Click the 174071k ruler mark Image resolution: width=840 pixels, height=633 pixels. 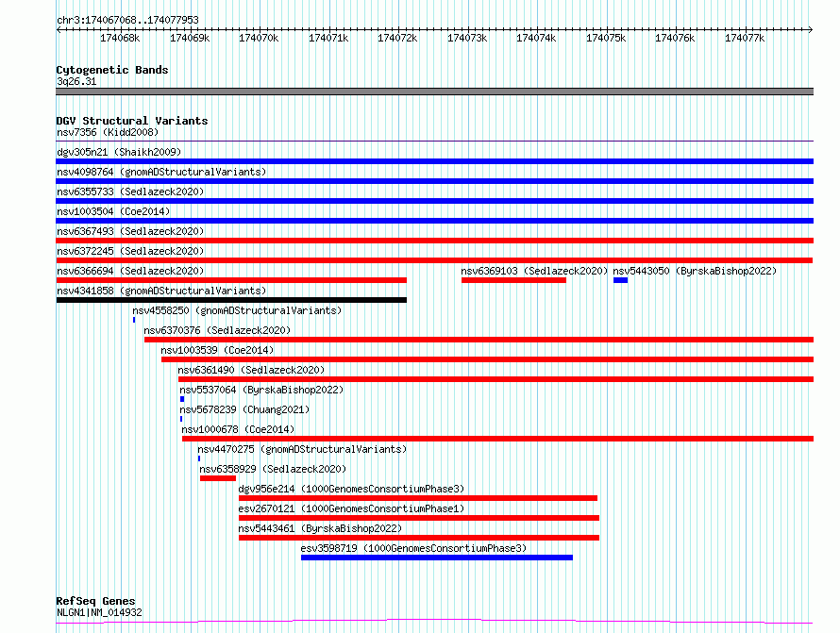coord(328,38)
